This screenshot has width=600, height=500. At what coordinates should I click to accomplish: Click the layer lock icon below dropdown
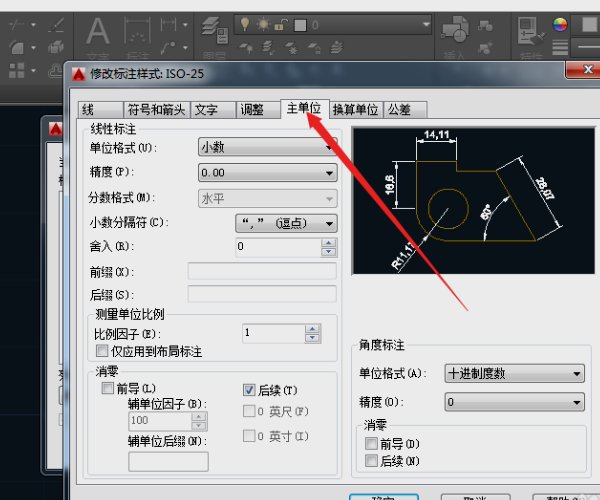point(314,48)
